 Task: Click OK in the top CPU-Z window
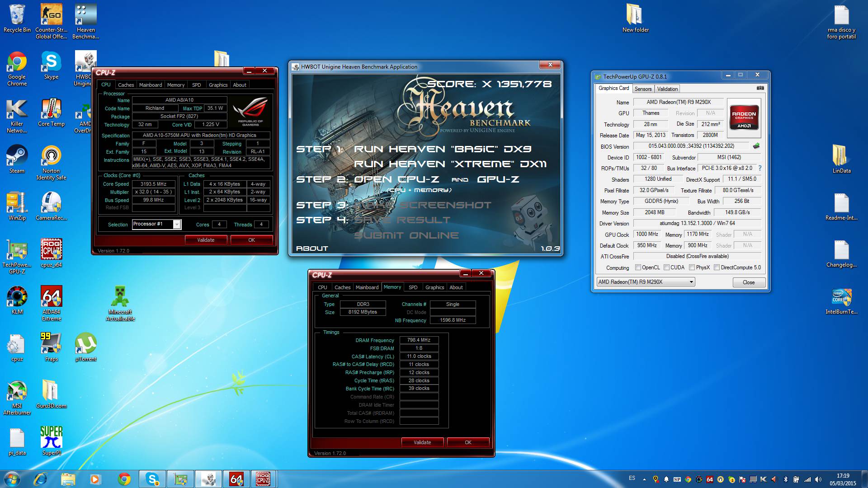[251, 240]
